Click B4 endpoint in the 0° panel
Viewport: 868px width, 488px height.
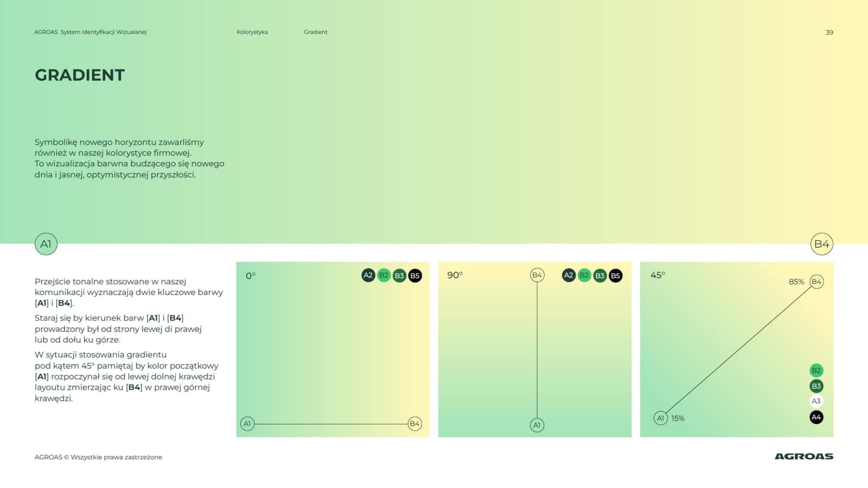click(x=415, y=424)
